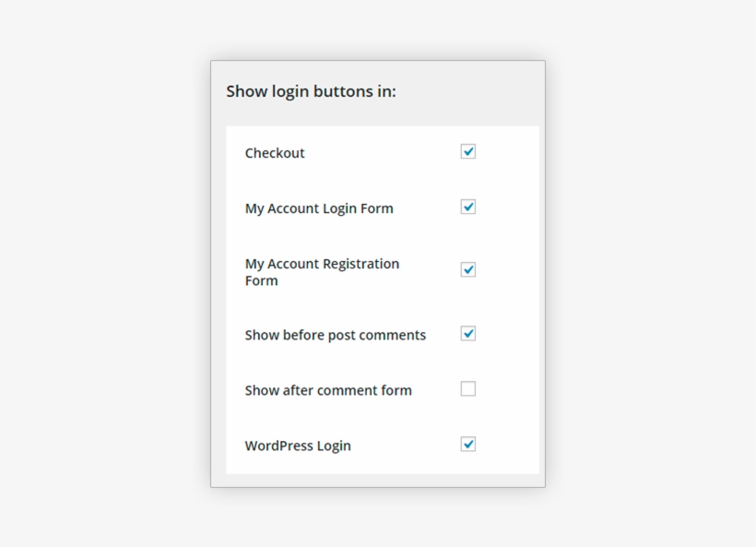Select the My Account Login Form label
The image size is (756, 547).
[x=319, y=208]
